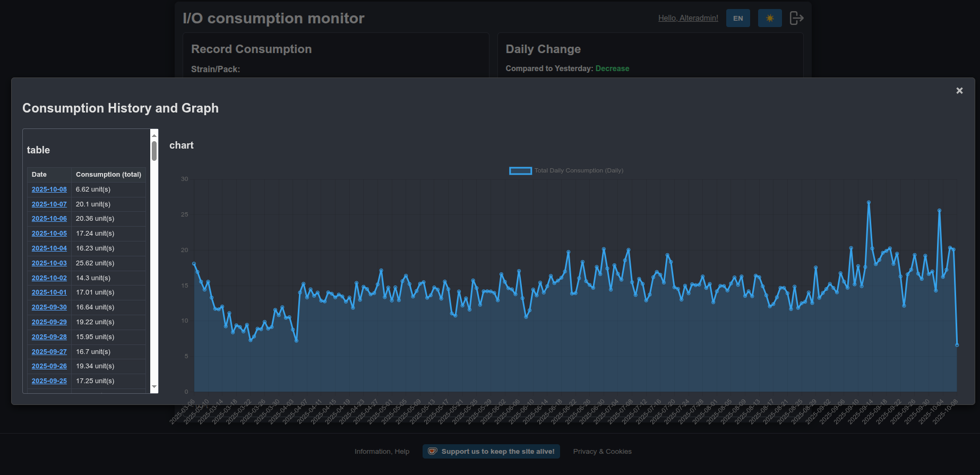
Task: Open Privacy & Cookies footer link
Action: click(x=602, y=452)
